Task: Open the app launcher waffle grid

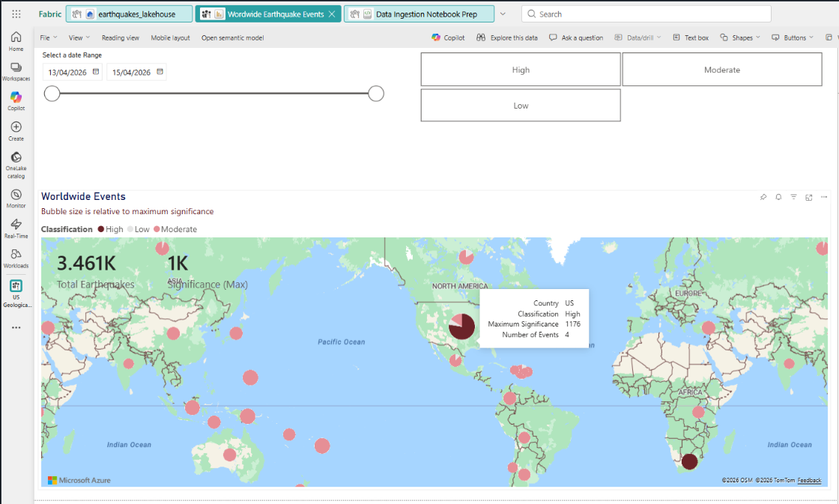Action: tap(16, 14)
